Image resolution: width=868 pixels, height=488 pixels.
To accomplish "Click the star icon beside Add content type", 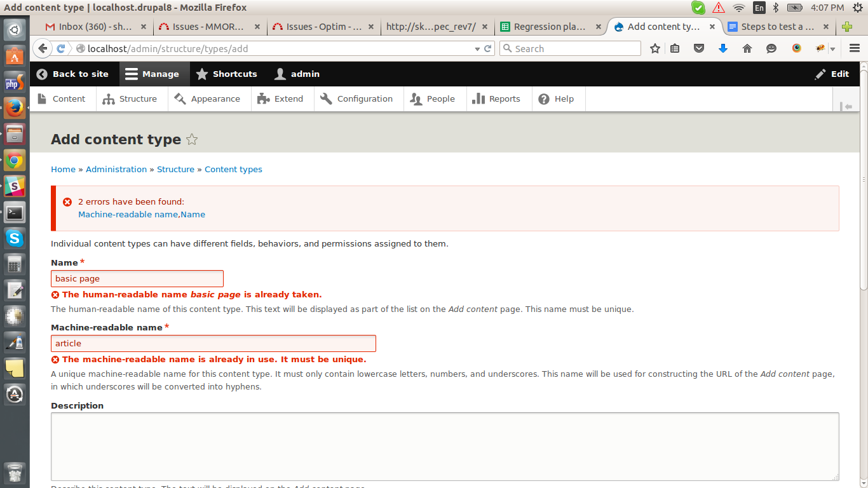I will point(192,140).
